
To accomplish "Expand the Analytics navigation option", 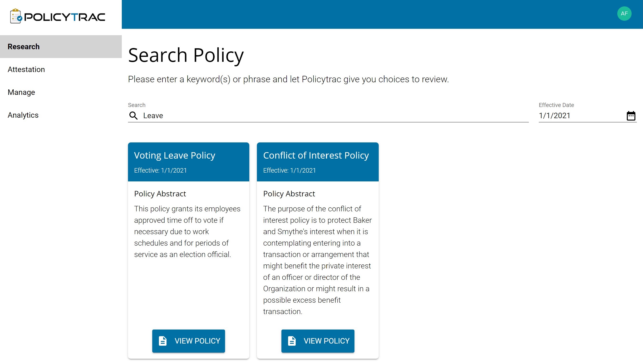I will point(23,115).
